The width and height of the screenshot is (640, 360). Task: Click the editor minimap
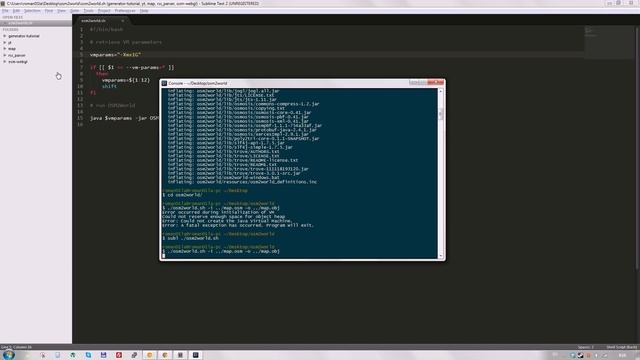click(x=609, y=42)
